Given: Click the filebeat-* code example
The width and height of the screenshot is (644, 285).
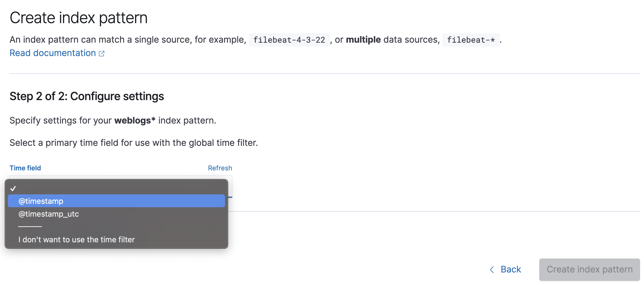Looking at the screenshot, I should point(471,40).
